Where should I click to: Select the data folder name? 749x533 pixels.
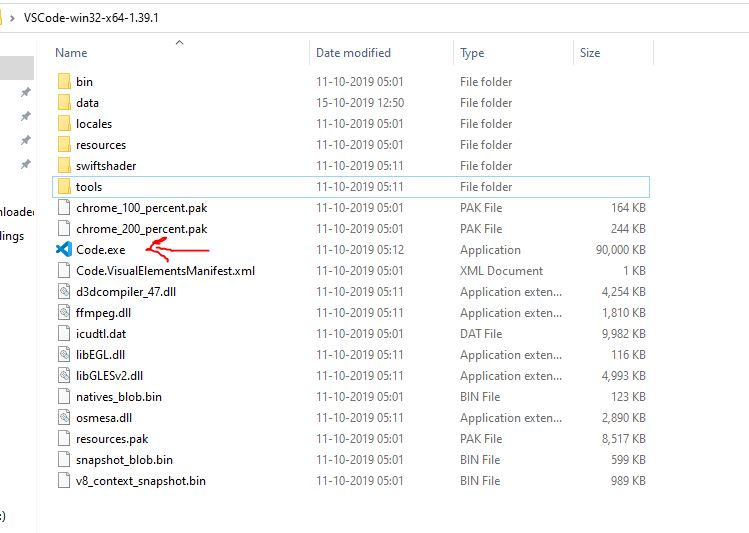(87, 103)
